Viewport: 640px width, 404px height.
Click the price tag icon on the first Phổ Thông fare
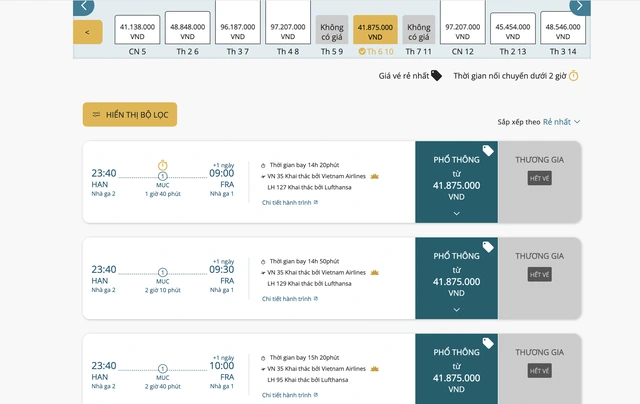pyautogui.click(x=487, y=151)
